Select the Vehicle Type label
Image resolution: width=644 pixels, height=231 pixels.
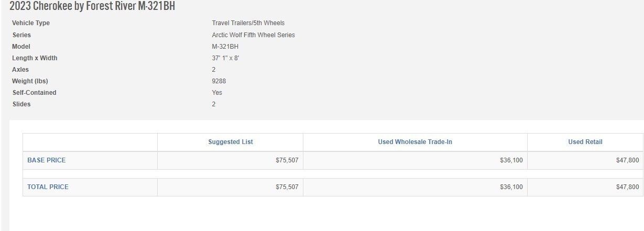[x=31, y=23]
